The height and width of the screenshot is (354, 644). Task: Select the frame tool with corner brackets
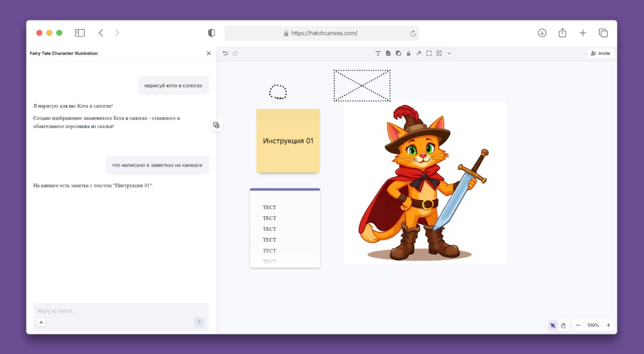[x=429, y=53]
